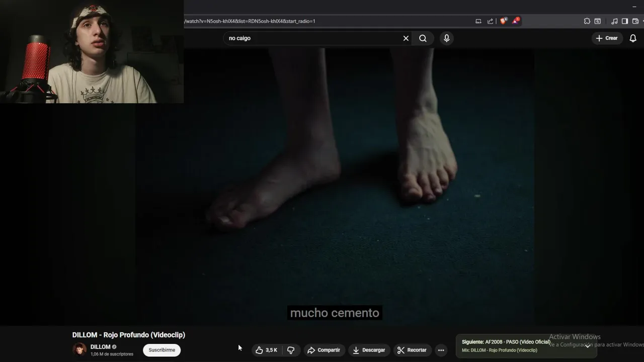Like the video with 3,5 K thumbs up
The height and width of the screenshot is (362, 644).
coord(266,350)
